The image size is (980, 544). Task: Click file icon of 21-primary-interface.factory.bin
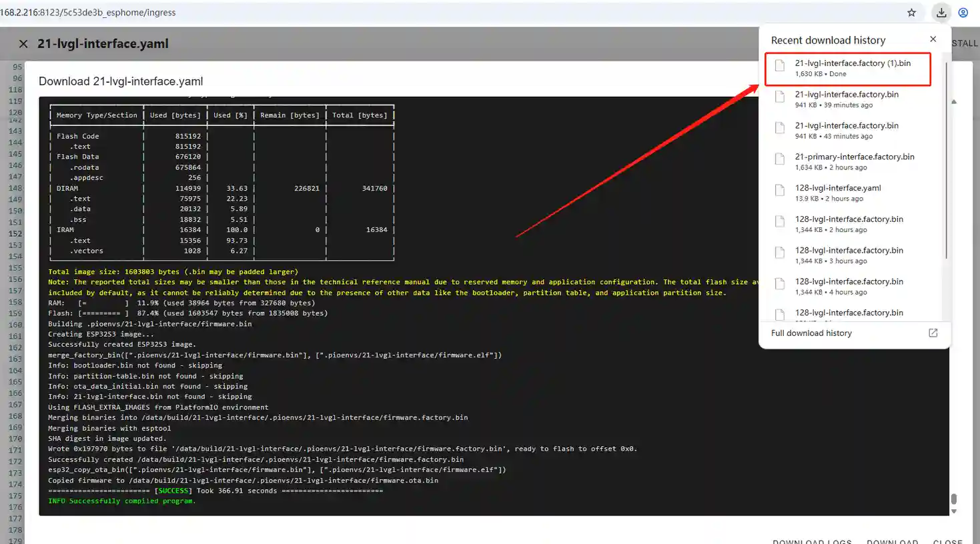click(x=779, y=159)
